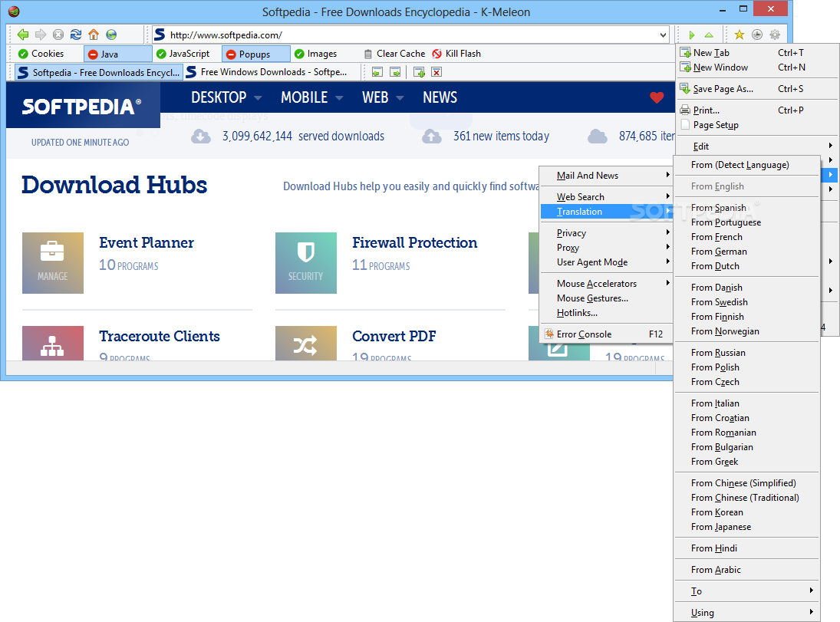Open Page Setup from the menu

click(757, 125)
